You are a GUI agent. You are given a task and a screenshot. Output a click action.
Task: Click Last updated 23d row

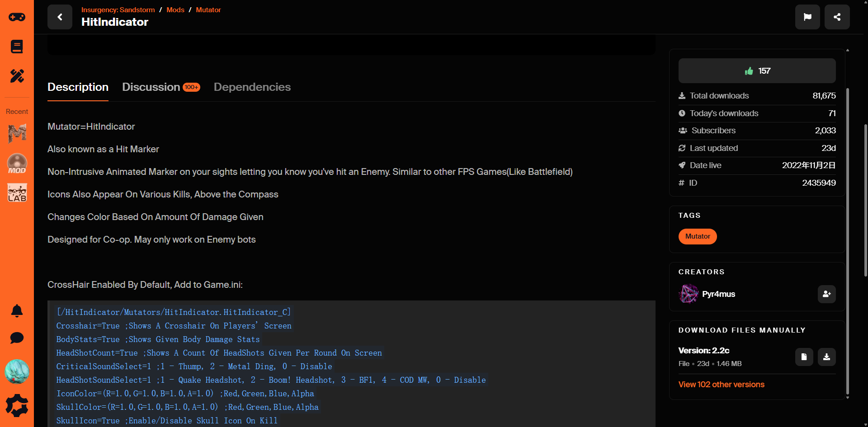757,148
